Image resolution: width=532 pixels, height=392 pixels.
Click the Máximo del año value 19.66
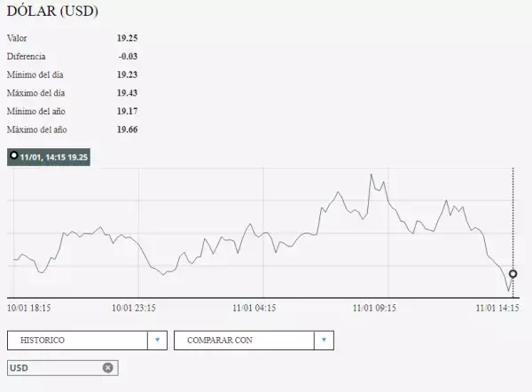(128, 130)
